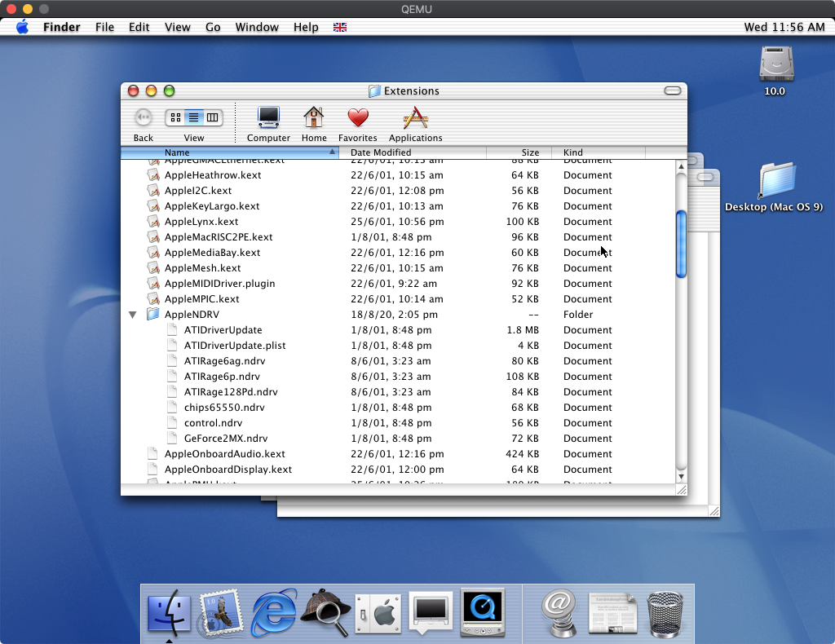Select the AppleHeathrow.kext file icon

pyautogui.click(x=153, y=175)
